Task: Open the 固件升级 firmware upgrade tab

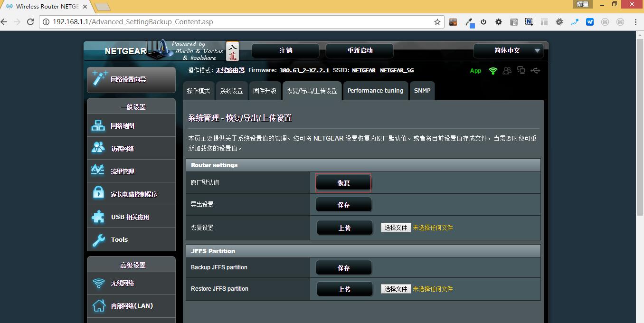Action: (x=265, y=91)
